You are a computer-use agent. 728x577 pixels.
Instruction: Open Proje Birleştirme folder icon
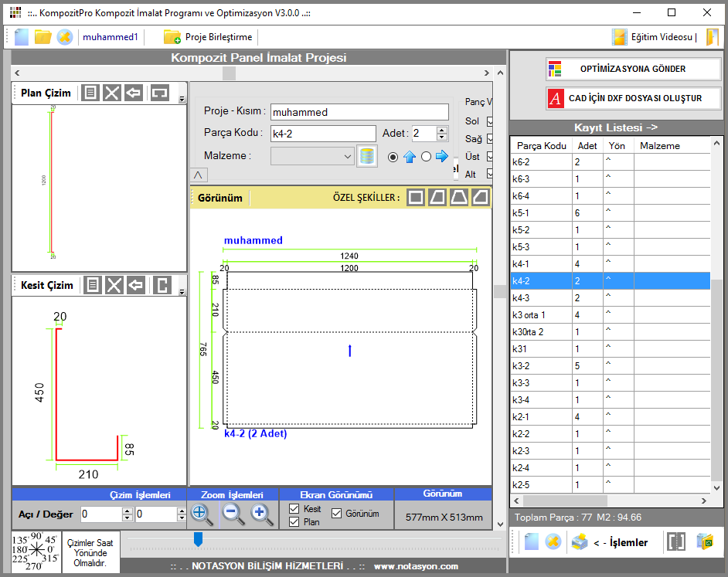(172, 37)
